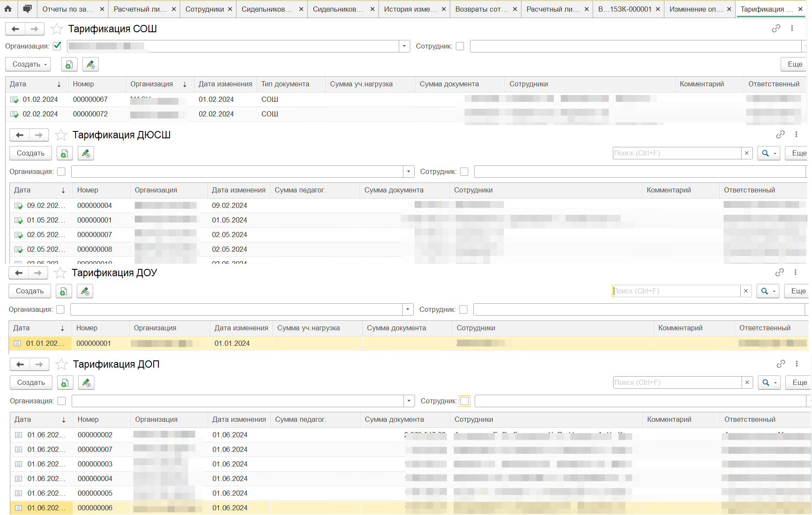Viewport: 812px width, 515px height.
Task: Open the discussions chat bubble icon
Action: tap(27, 9)
